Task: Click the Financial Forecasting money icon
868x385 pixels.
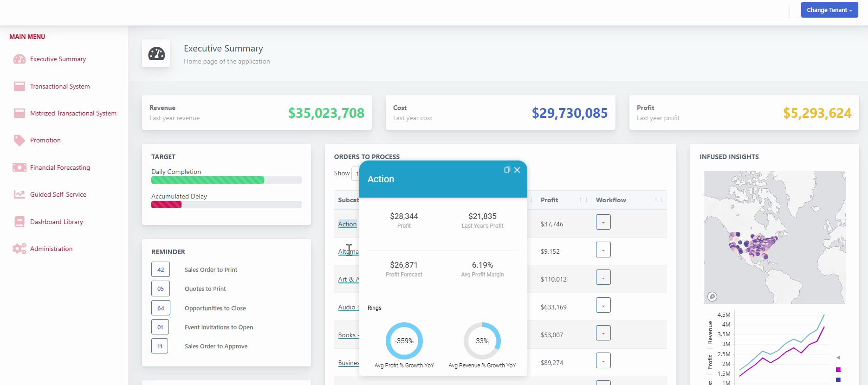Action: coord(19,167)
